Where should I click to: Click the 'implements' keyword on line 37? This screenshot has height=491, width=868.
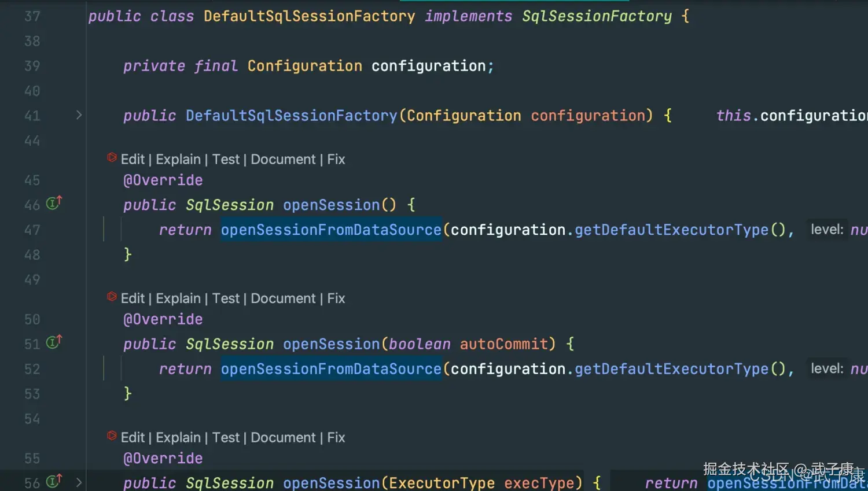tap(468, 16)
